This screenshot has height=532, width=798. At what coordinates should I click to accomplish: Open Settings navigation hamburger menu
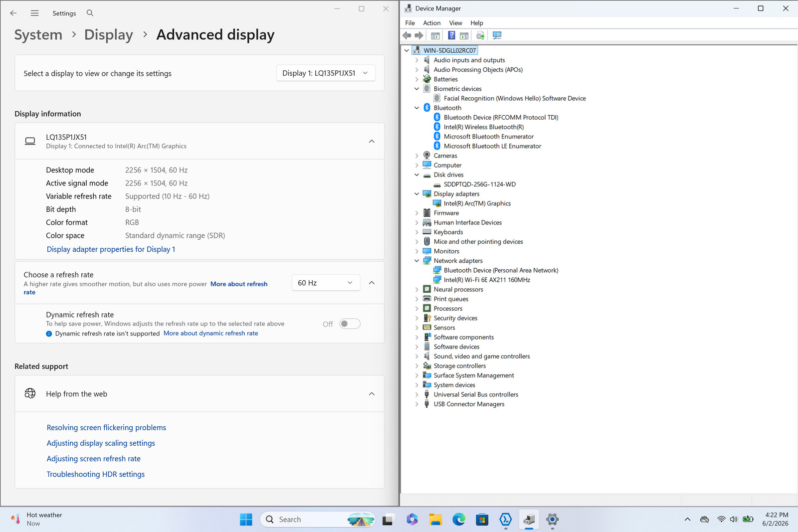[x=34, y=13]
